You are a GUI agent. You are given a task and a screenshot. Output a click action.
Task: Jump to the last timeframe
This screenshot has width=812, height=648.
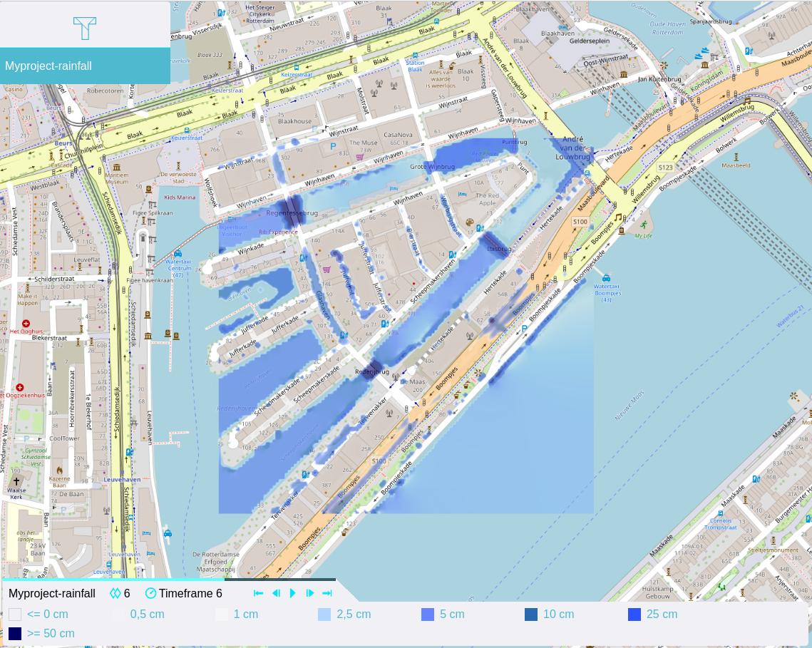[x=327, y=593]
